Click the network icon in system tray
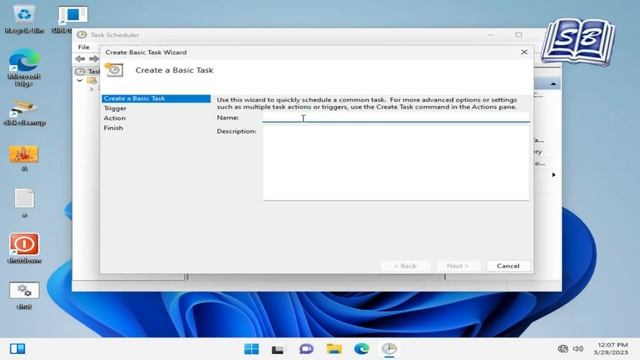The height and width of the screenshot is (360, 640). point(563,349)
